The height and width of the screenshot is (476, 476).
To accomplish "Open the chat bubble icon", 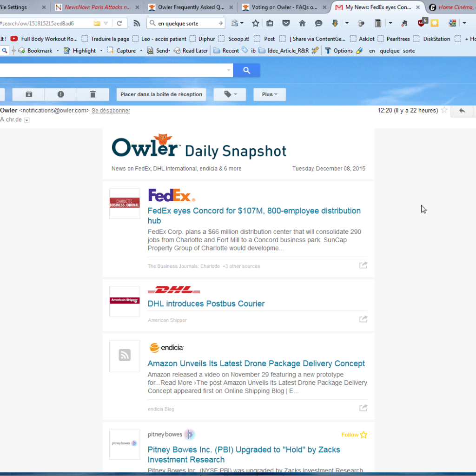I will 318,23.
